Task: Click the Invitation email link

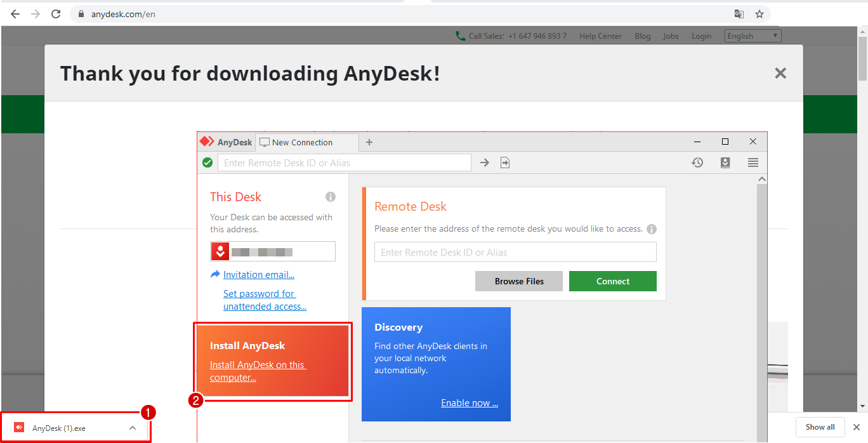Action: [x=259, y=275]
